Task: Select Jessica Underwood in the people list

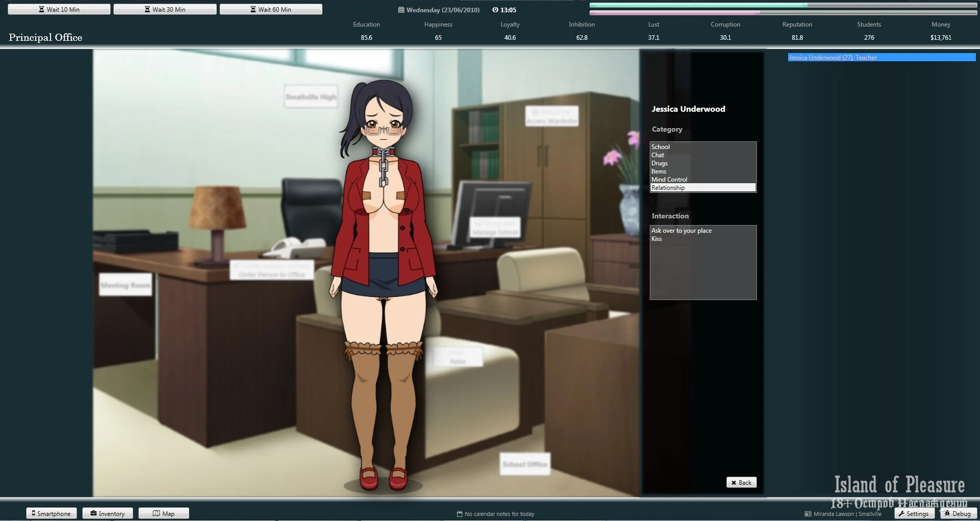Action: (881, 58)
